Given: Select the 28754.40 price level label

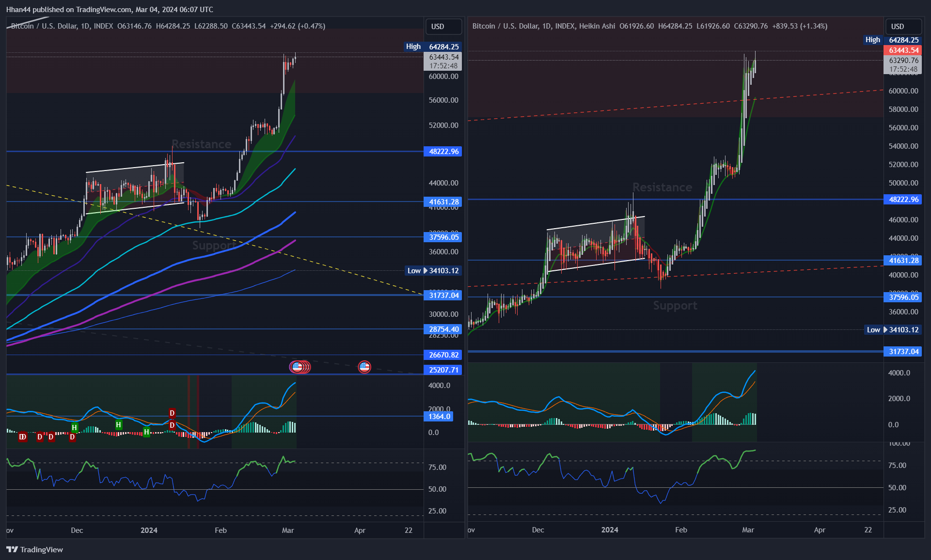Looking at the screenshot, I should click(x=443, y=329).
